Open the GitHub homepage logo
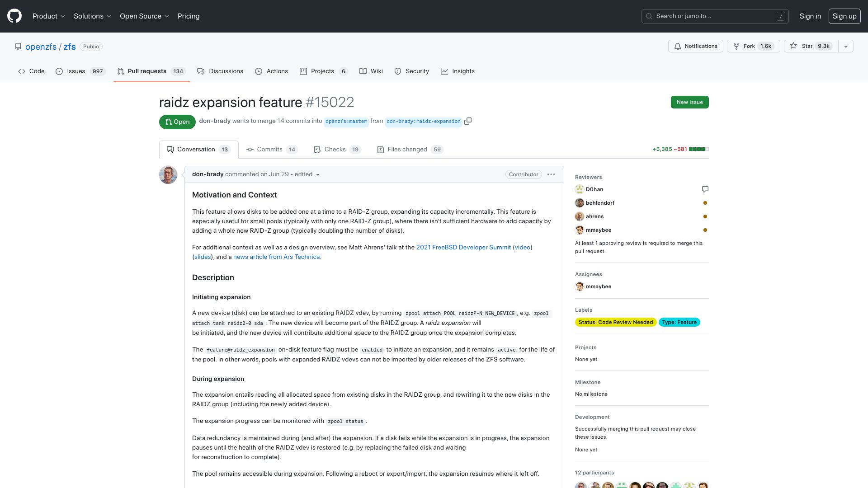Screen dimensions: 868x488 (x=14, y=16)
